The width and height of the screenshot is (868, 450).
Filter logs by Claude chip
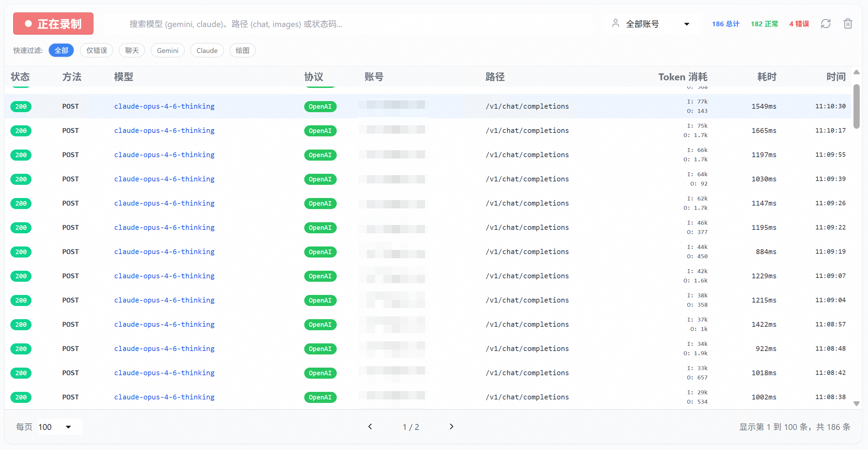[207, 51]
